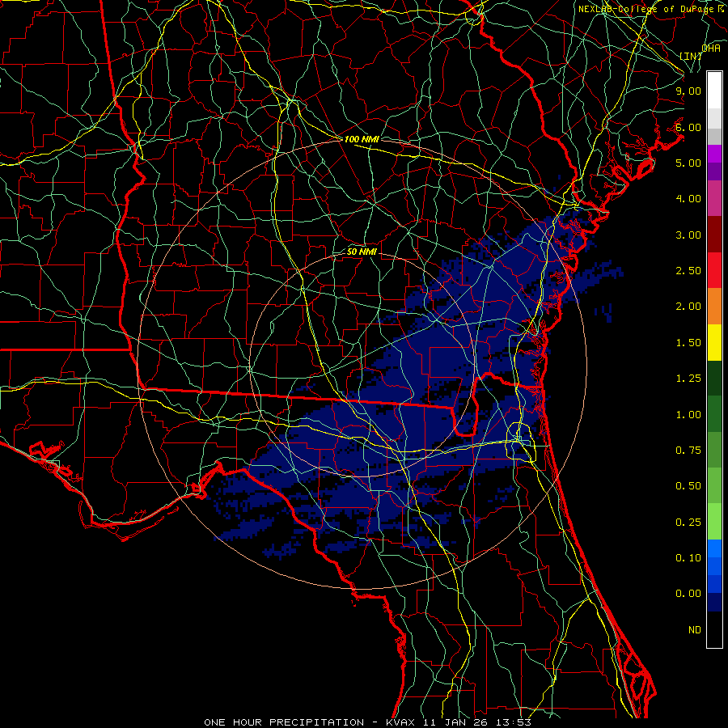728x728 pixels.
Task: Click the darkest green 1.25 legend swatch
Action: (714, 379)
